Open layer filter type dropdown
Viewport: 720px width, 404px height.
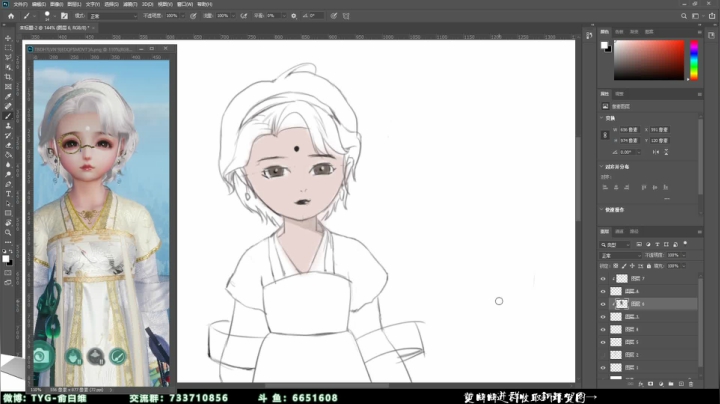tap(615, 245)
